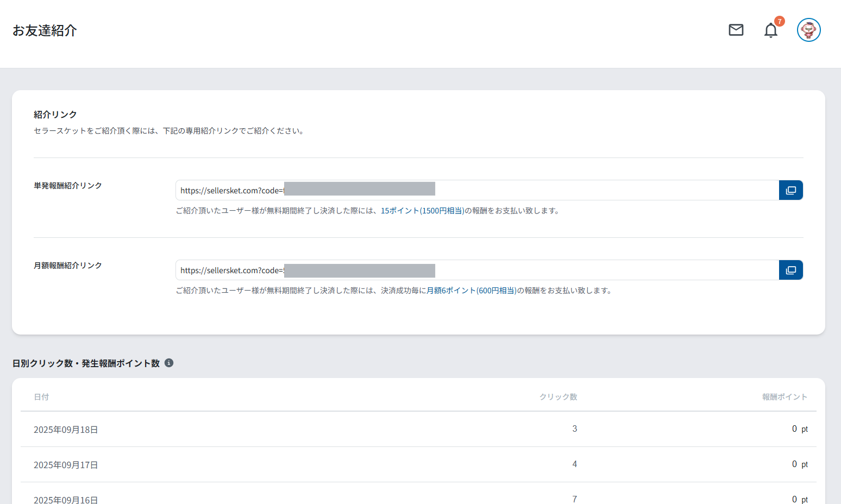Click the 報酬ポイント column header
Viewport: 841px width, 504px height.
coord(784,397)
